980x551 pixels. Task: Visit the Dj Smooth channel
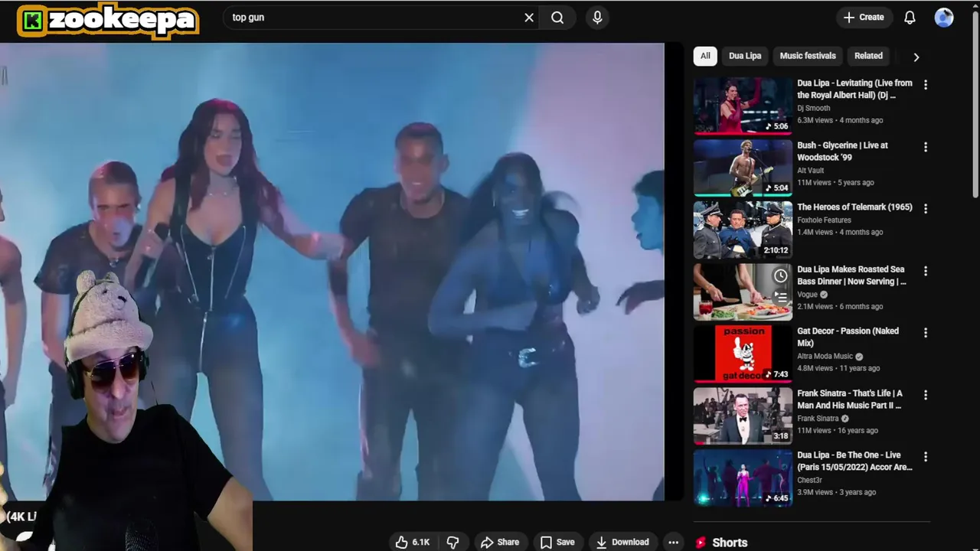coord(813,108)
